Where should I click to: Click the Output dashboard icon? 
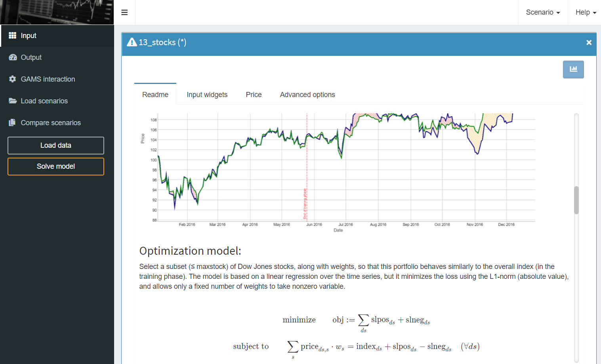[x=13, y=57]
